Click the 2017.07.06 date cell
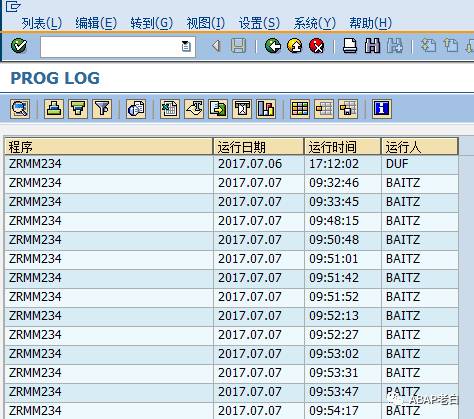This screenshot has width=474, height=419. (259, 164)
